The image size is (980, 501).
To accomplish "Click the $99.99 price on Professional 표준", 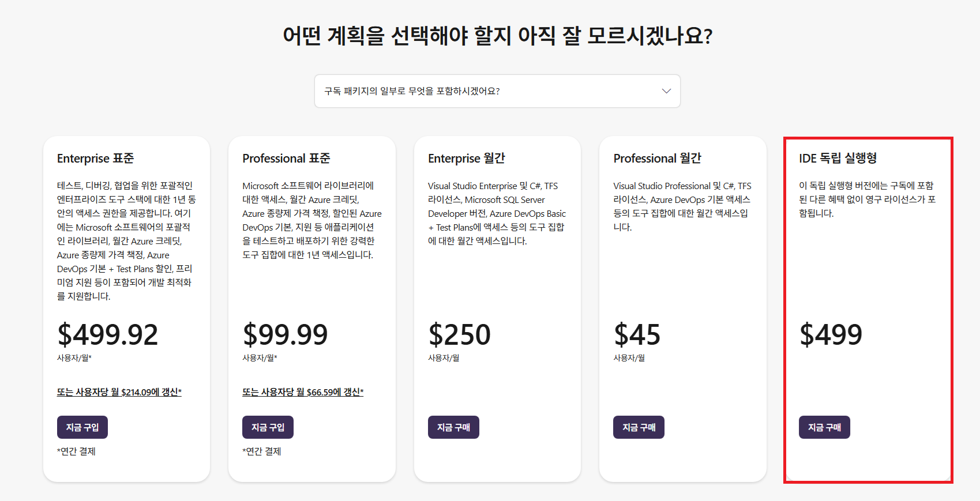I will click(x=286, y=334).
